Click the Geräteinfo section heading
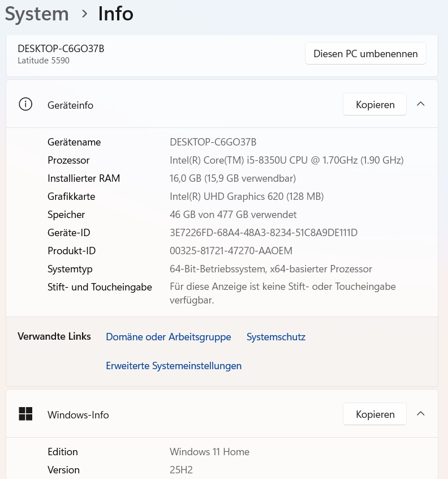The width and height of the screenshot is (448, 479). (x=71, y=105)
